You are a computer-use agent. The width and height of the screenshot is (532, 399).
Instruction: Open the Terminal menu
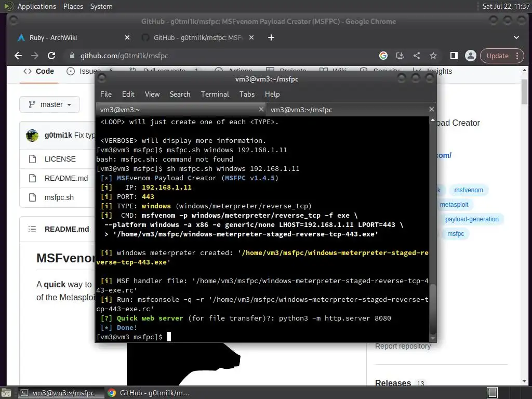click(x=215, y=95)
